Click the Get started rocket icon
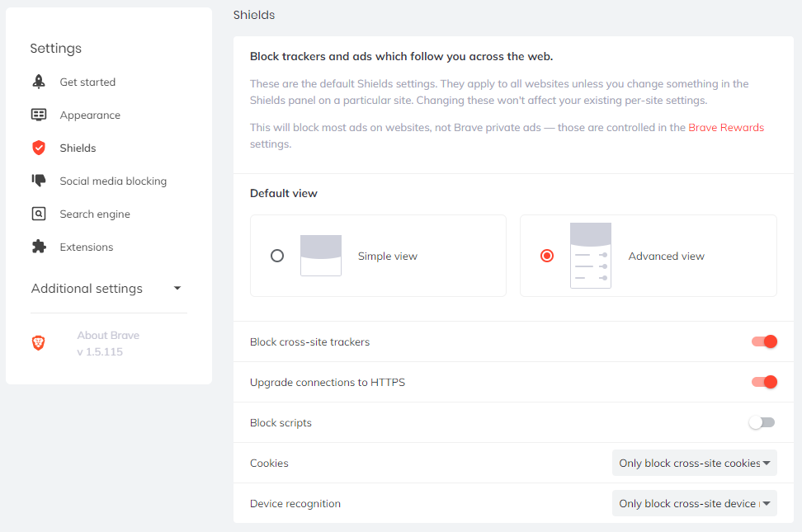802x532 pixels. (39, 82)
